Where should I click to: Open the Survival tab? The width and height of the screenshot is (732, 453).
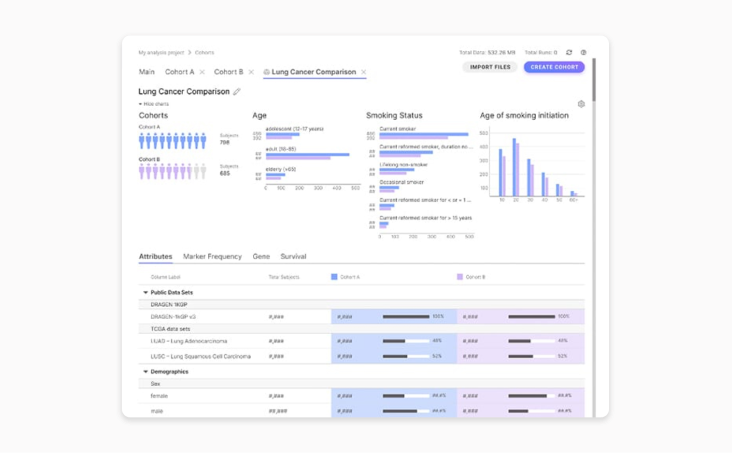click(x=293, y=257)
